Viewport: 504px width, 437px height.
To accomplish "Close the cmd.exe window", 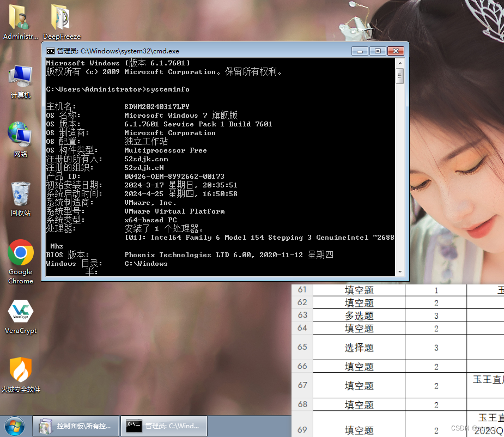I will point(396,51).
